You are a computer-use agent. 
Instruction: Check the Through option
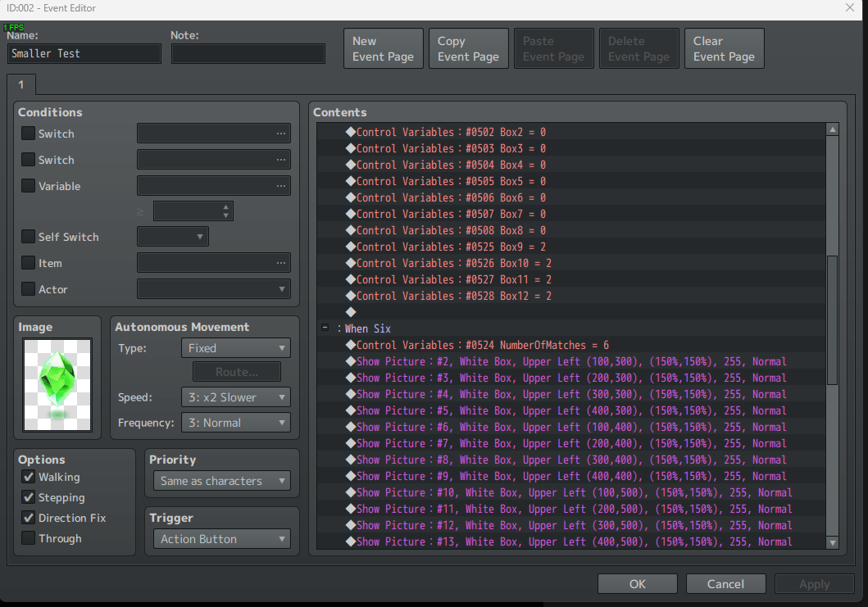28,538
